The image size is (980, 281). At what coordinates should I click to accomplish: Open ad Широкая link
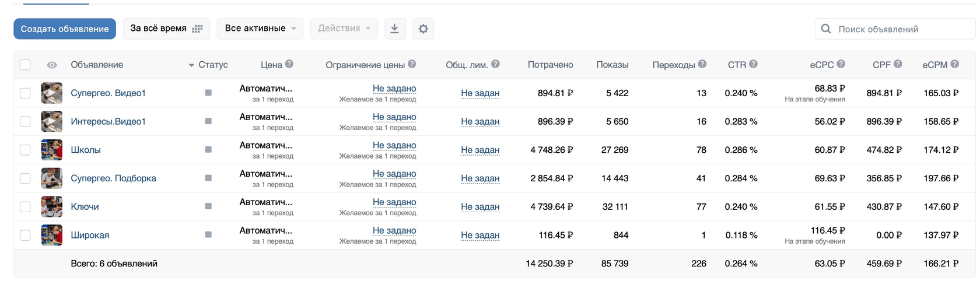tap(90, 235)
